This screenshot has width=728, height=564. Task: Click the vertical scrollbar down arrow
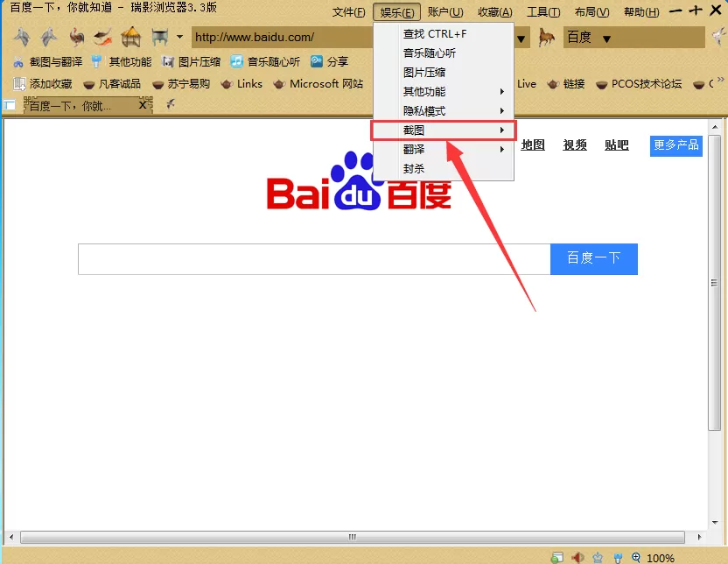click(715, 523)
